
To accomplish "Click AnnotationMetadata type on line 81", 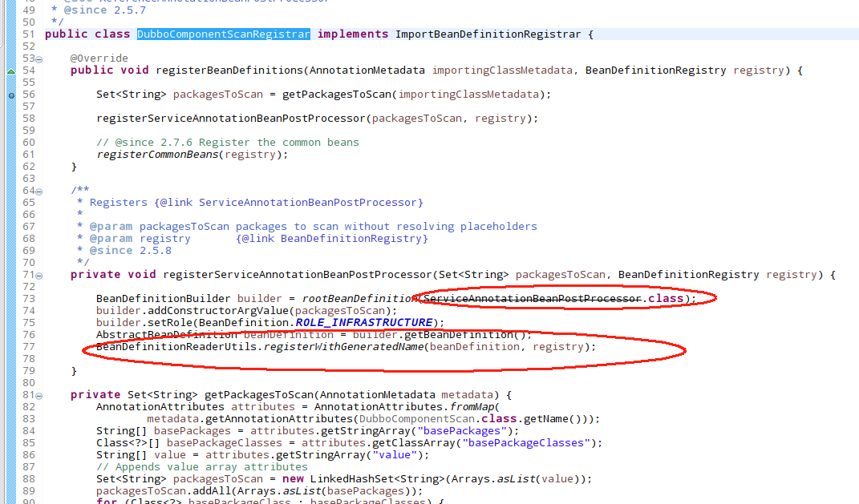I will (378, 395).
